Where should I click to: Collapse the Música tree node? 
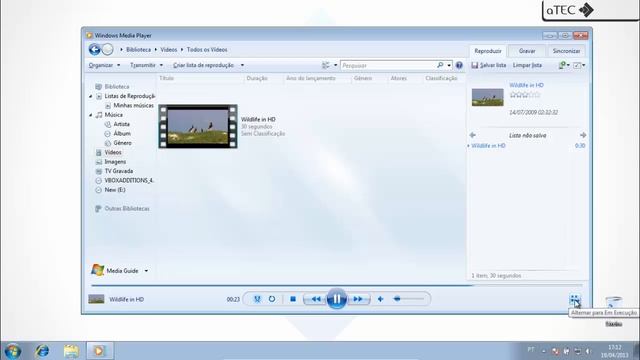click(91, 115)
